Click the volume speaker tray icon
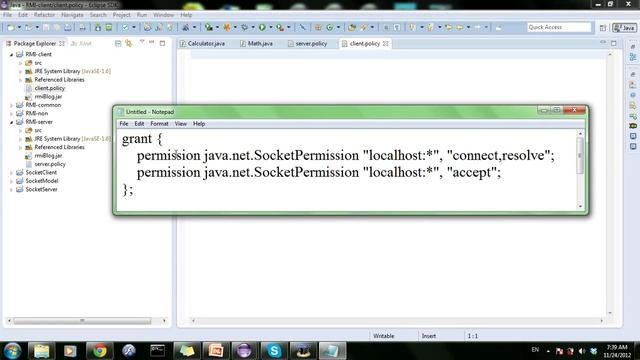 coord(582,351)
